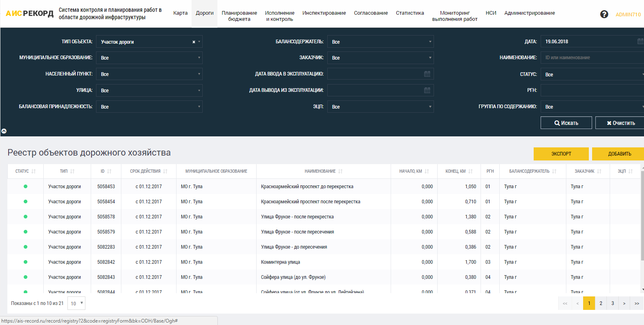644x325 pixels.
Task: Click the РГН input field
Action: (592, 90)
